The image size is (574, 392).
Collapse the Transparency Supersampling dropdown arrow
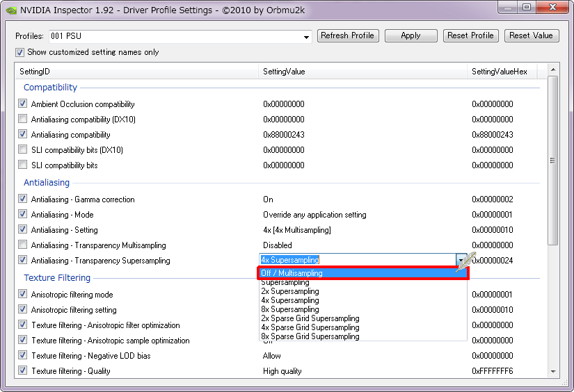(461, 260)
